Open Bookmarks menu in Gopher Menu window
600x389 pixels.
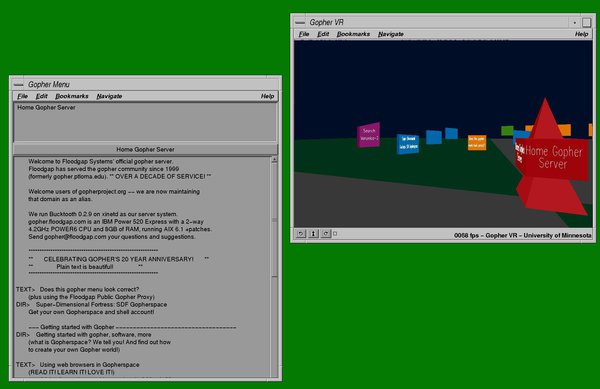coord(72,96)
